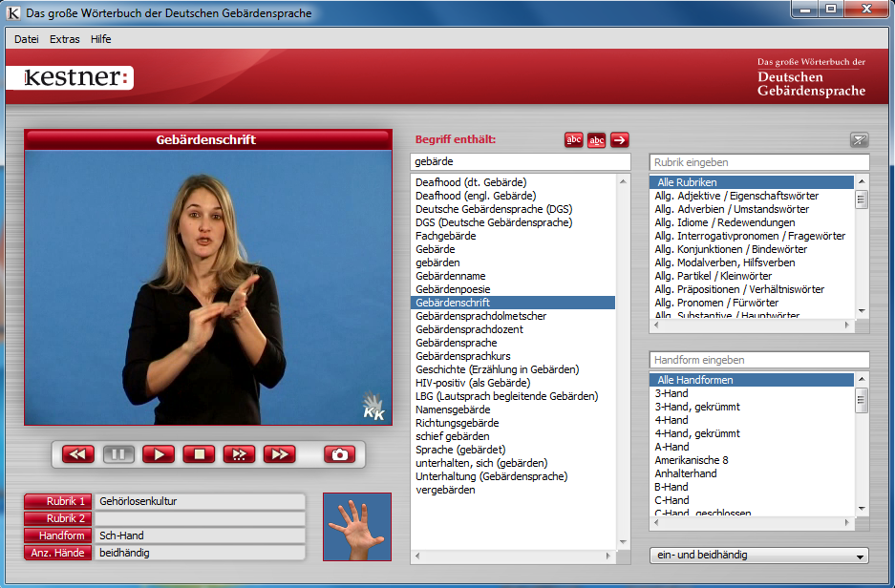Image resolution: width=895 pixels, height=588 pixels.
Task: Open the ein- und beidhändig dropdown
Action: click(x=759, y=555)
